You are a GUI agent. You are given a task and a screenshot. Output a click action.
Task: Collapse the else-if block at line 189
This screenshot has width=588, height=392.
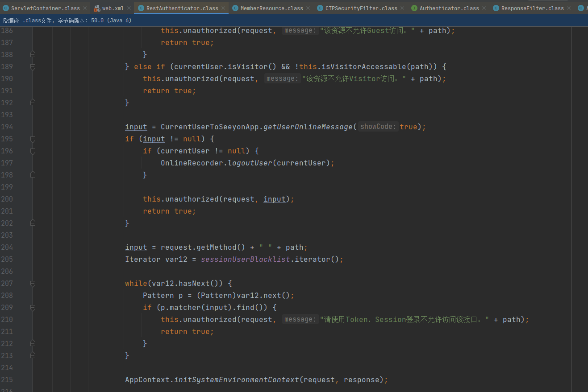pyautogui.click(x=33, y=66)
